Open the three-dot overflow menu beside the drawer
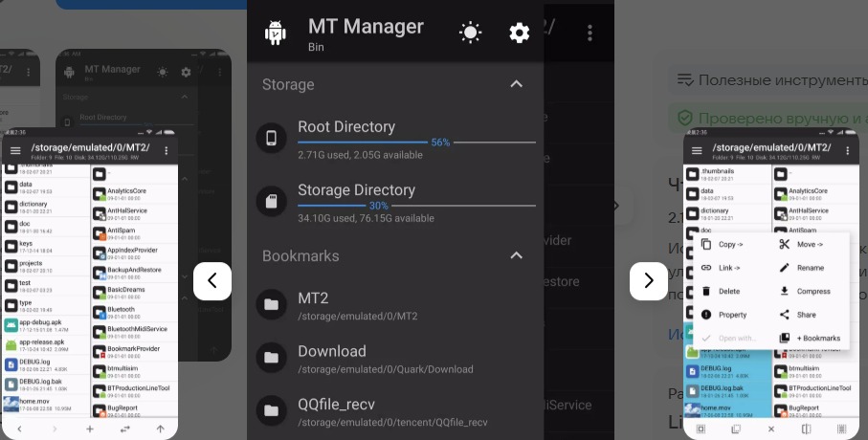This screenshot has width=868, height=440. tap(590, 33)
